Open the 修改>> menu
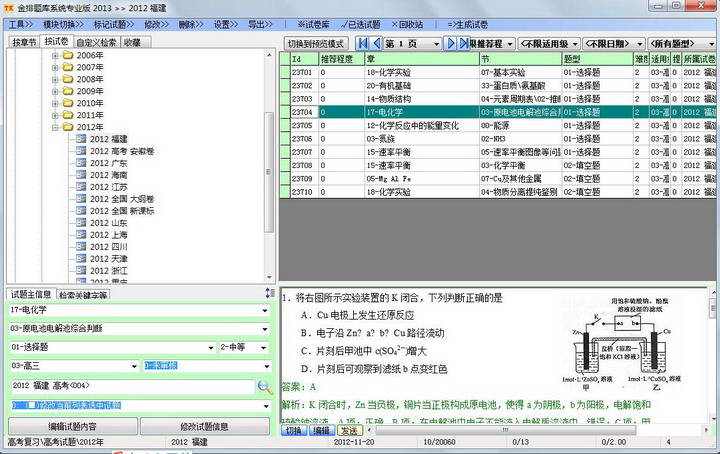The image size is (720, 454). pyautogui.click(x=156, y=24)
